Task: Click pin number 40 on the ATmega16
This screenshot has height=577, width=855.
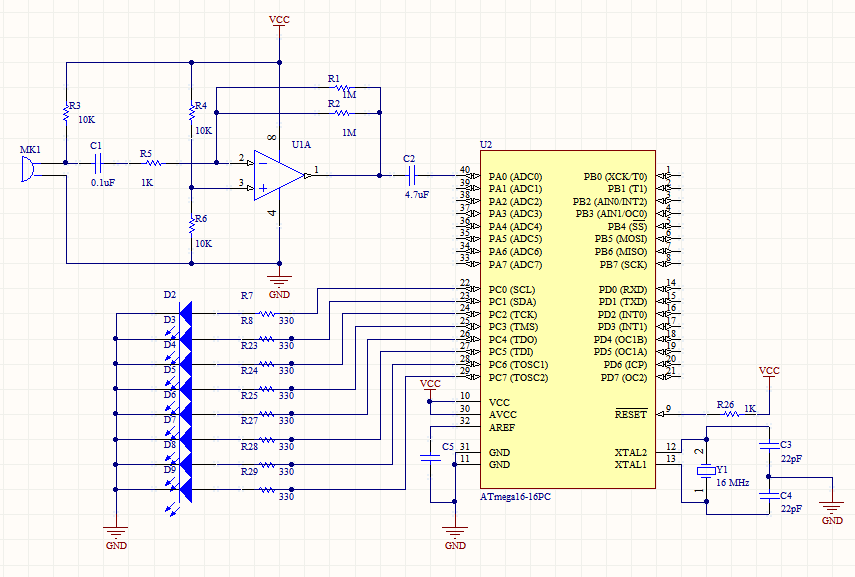Action: (465, 170)
